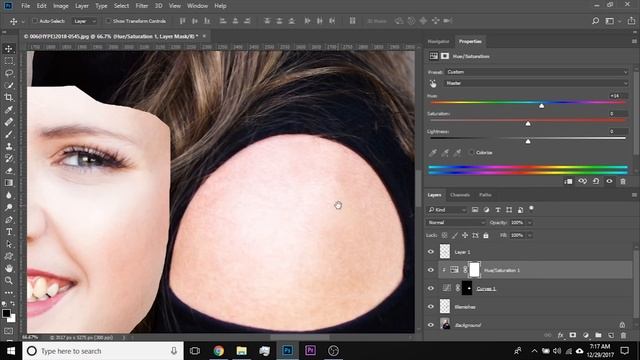This screenshot has height=360, width=640.
Task: Select the Hand tool in toolbar
Action: coord(9,269)
